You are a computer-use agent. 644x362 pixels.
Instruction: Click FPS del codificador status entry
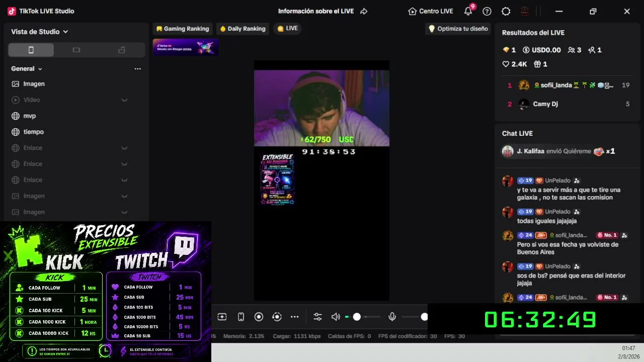click(x=408, y=336)
